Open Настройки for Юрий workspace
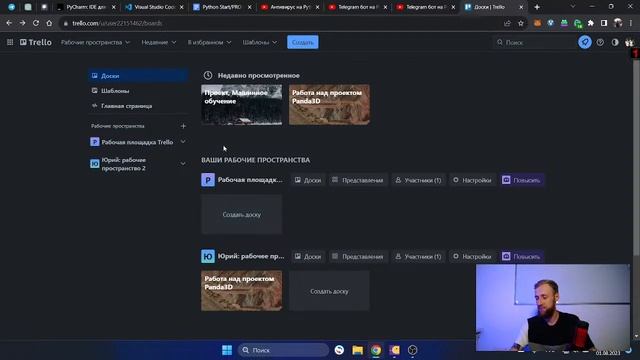This screenshot has width=640, height=360. (x=473, y=256)
